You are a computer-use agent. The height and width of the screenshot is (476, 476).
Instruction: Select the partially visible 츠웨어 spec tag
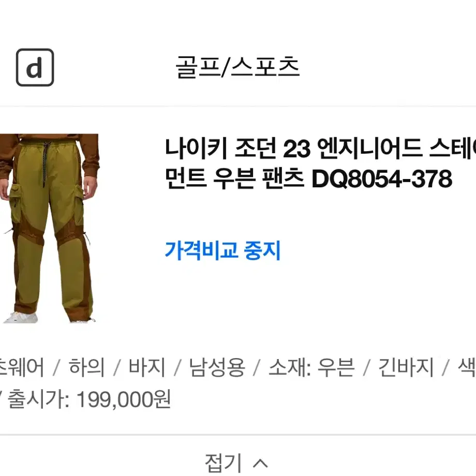click(x=22, y=367)
